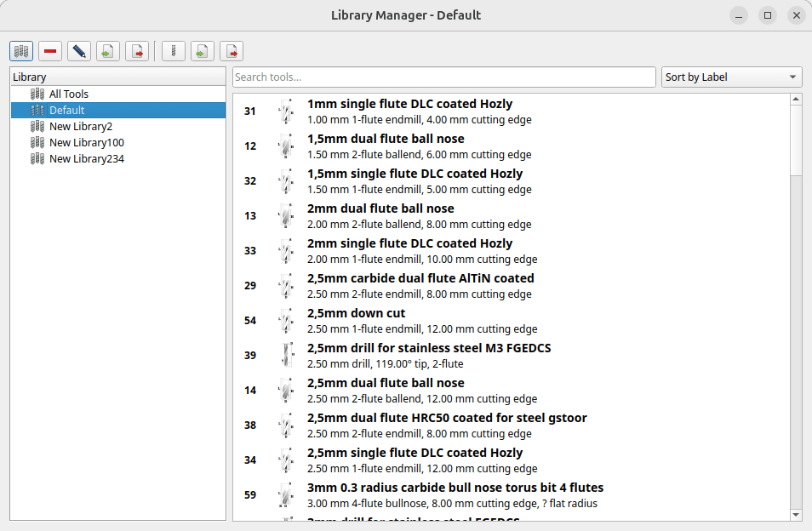Click the red minus Remove Library icon
Viewport: 812px width, 531px height.
pyautogui.click(x=50, y=51)
